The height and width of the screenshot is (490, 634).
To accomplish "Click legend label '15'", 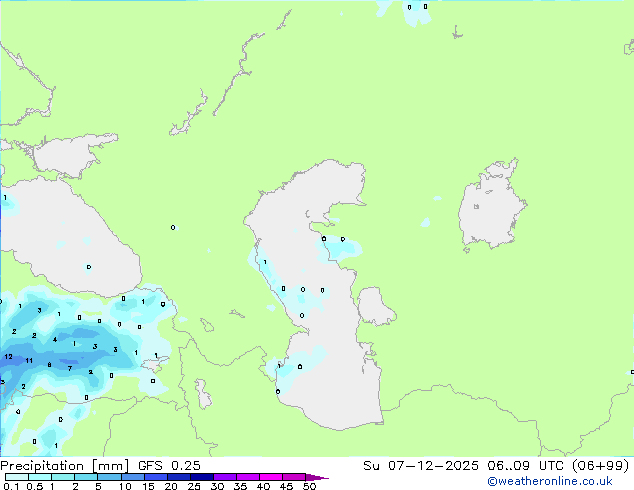I will pyautogui.click(x=148, y=486).
